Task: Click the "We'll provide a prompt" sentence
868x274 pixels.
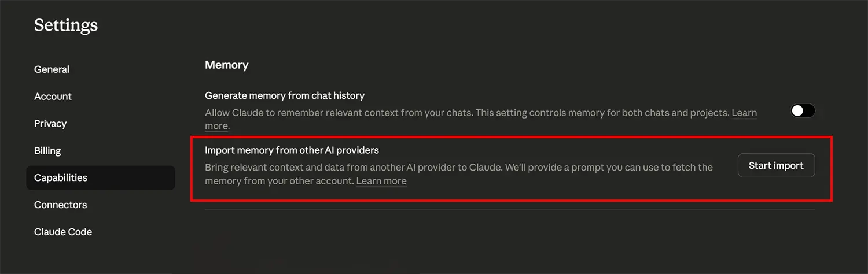Action: pyautogui.click(x=608, y=168)
